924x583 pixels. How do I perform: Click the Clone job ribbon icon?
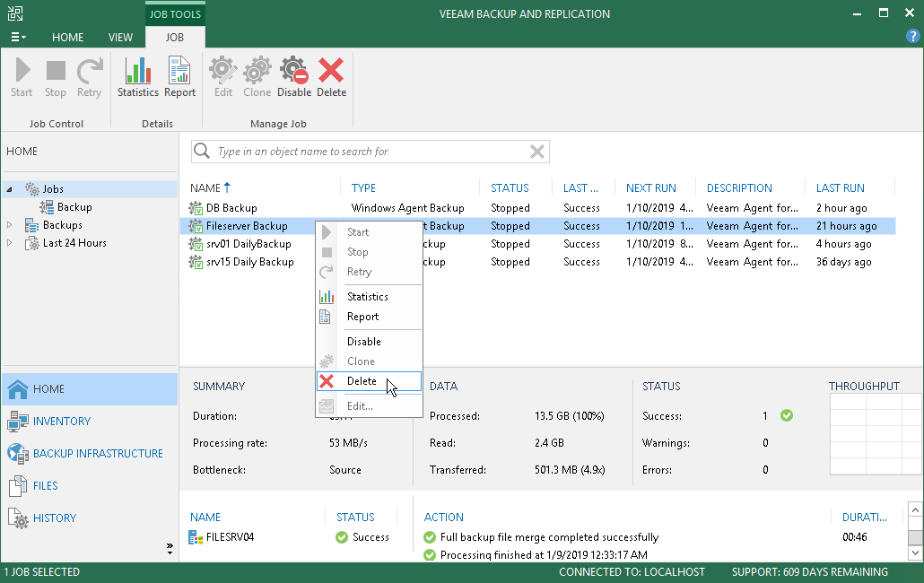pos(257,77)
